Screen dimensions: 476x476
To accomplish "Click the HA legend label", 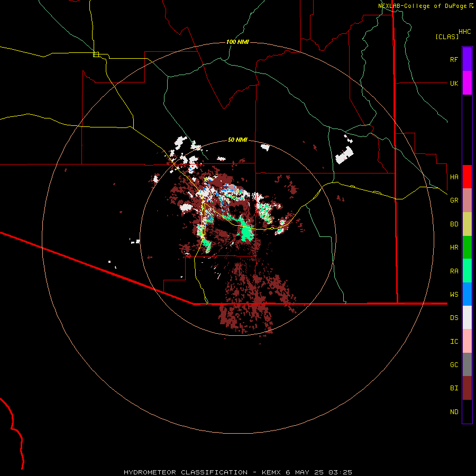I will point(454,177).
